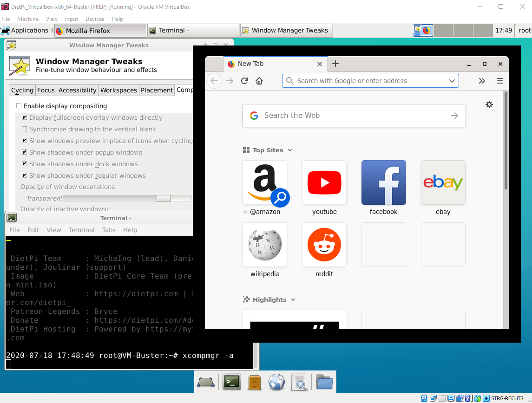The image size is (532, 403).
Task: Open Terminal's Tabs menu
Action: point(109,230)
